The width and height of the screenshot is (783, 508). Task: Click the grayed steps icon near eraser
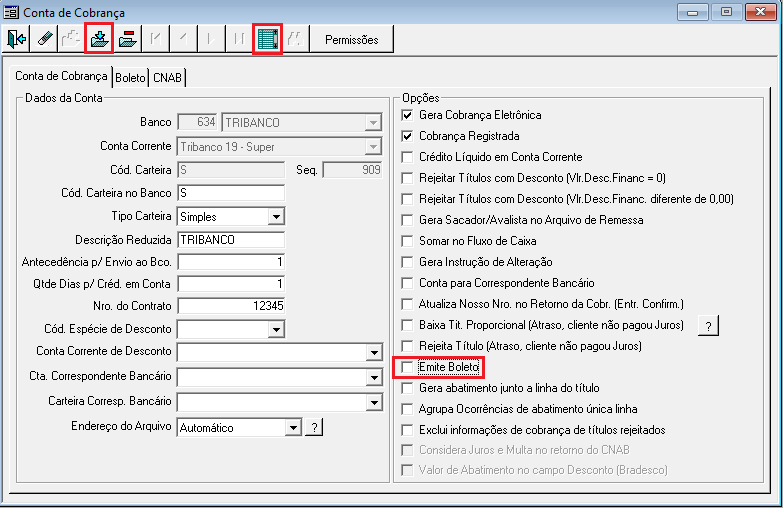click(x=71, y=38)
